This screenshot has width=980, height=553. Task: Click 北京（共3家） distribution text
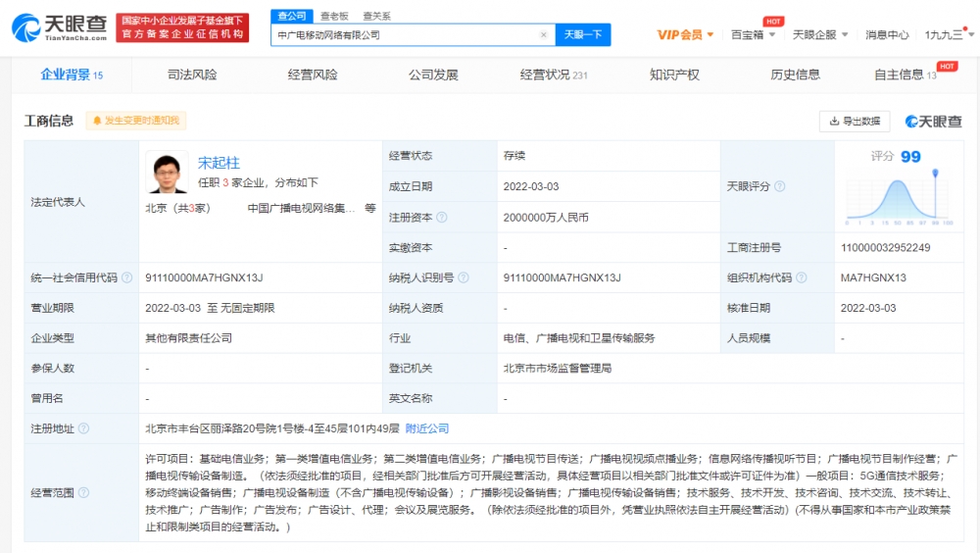click(178, 208)
